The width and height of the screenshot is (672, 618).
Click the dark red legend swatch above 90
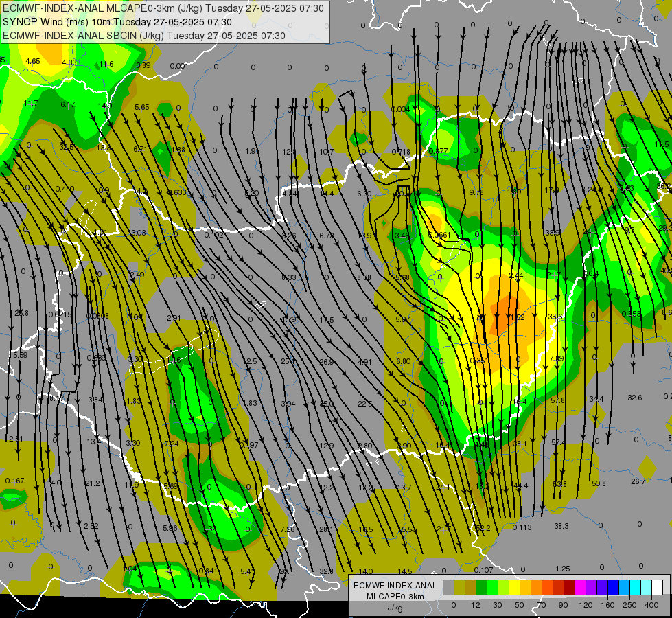pos(570,587)
